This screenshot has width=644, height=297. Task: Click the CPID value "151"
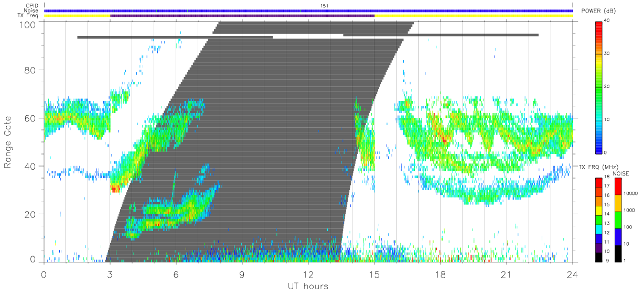(x=324, y=6)
